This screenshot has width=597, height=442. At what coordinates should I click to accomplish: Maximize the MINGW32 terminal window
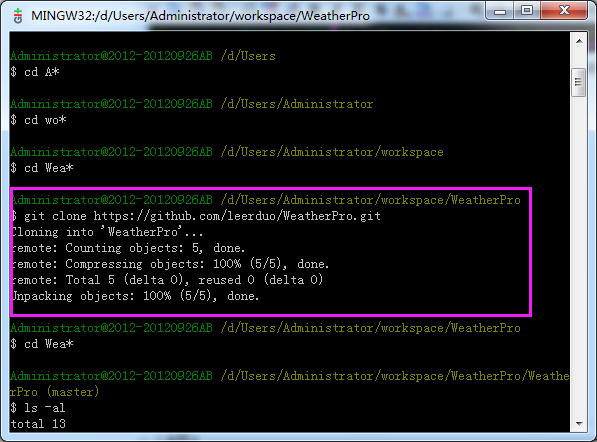click(527, 11)
